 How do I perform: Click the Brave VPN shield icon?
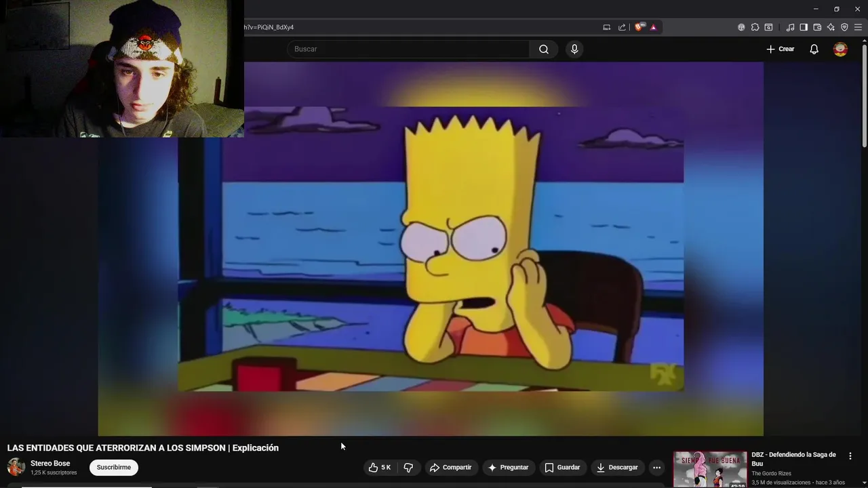(844, 27)
